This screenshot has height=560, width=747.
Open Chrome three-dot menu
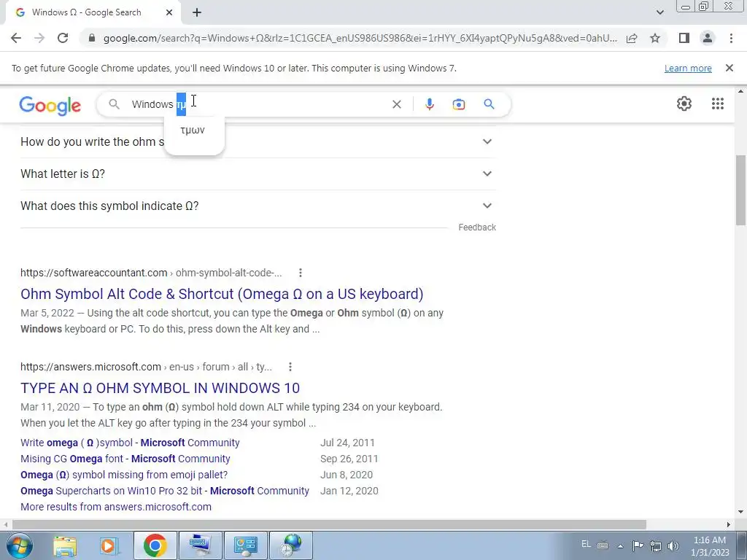(x=731, y=38)
